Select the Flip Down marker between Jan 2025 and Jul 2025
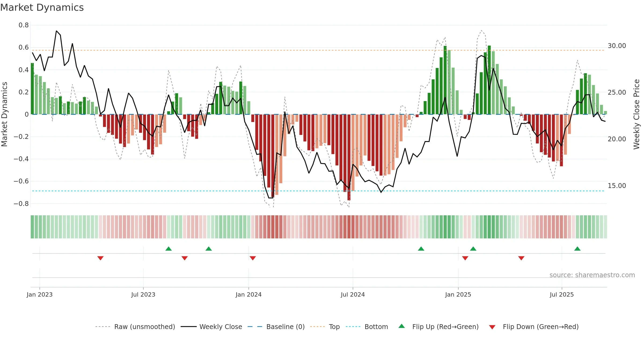The height and width of the screenshot is (362, 644). [x=521, y=258]
